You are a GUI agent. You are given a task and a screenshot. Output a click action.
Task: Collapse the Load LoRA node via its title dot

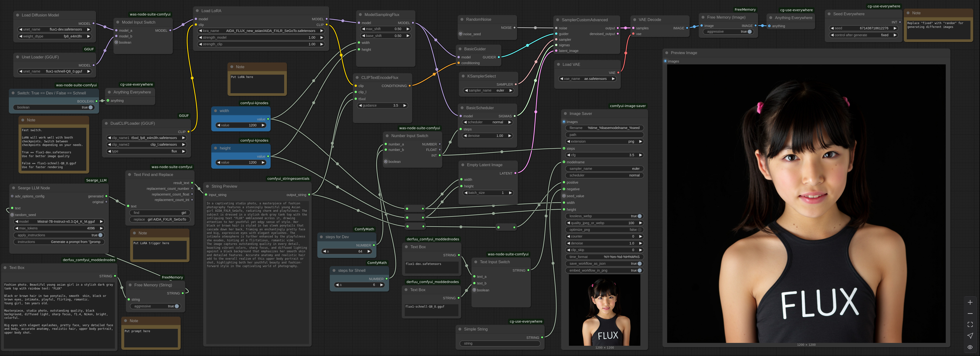(x=197, y=11)
